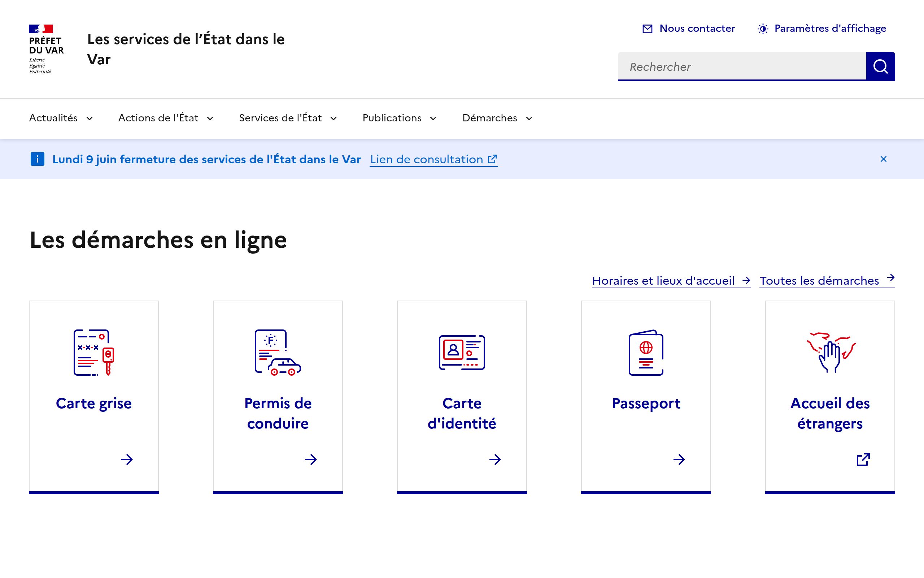
Task: Click the Carte grise document and key icon
Action: 94,353
